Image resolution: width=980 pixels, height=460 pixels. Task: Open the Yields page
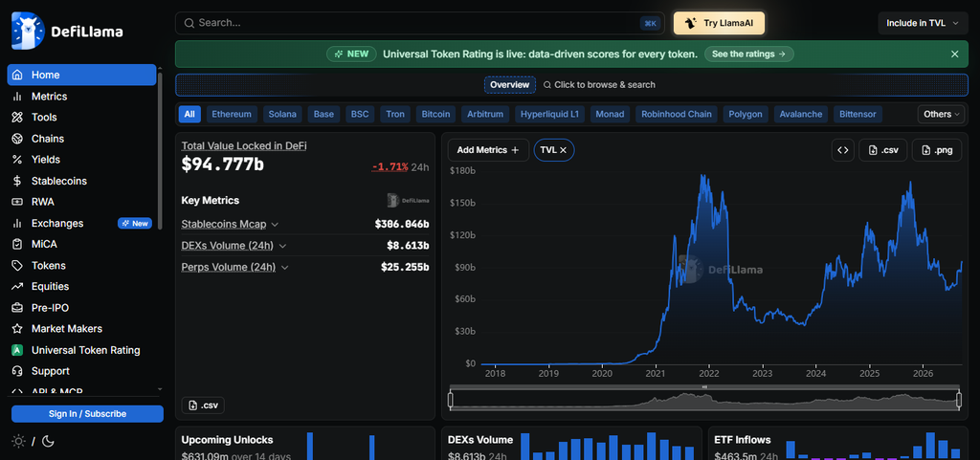coord(81,160)
